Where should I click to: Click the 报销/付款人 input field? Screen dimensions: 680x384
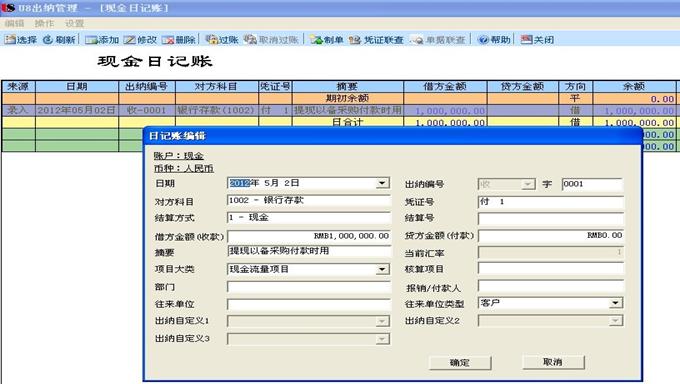[x=551, y=286]
